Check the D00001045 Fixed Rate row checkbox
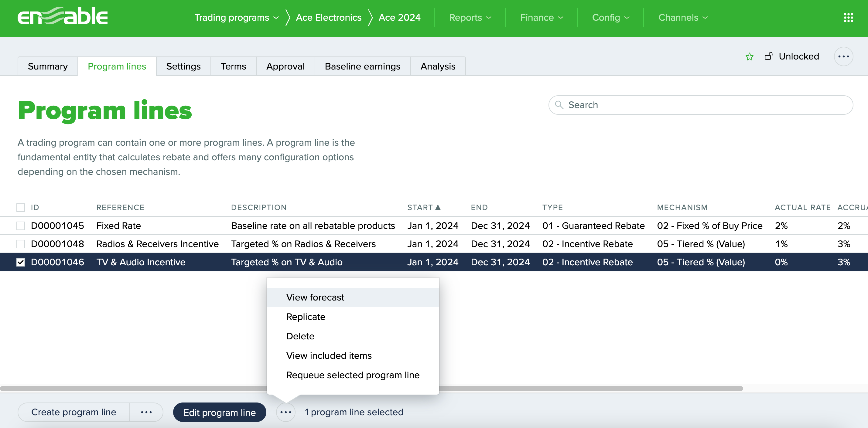This screenshot has height=428, width=868. (x=21, y=226)
